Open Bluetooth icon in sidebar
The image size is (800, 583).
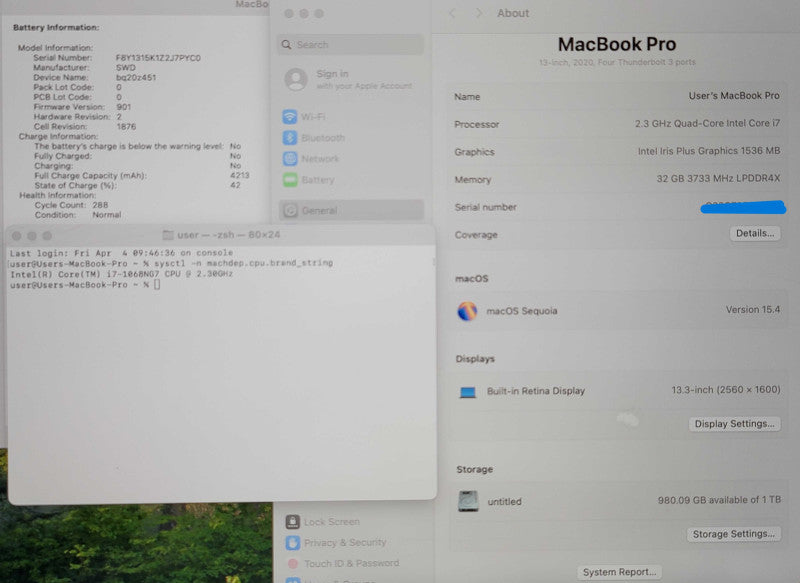click(x=290, y=138)
